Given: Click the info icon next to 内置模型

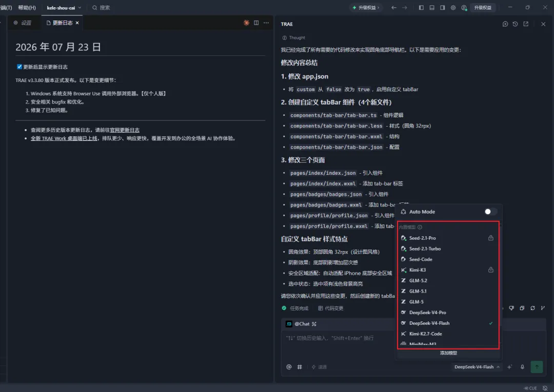Looking at the screenshot, I should [x=420, y=227].
